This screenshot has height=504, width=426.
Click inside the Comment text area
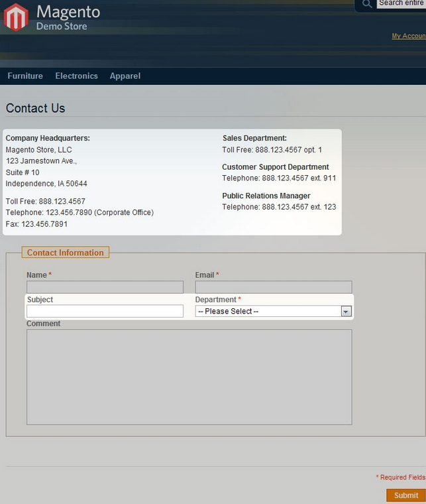189,377
